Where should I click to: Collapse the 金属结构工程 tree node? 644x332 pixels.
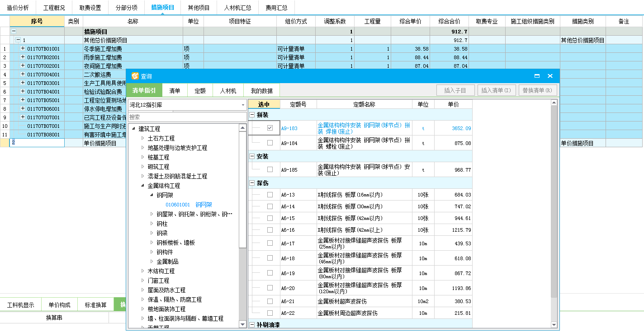[x=143, y=186]
